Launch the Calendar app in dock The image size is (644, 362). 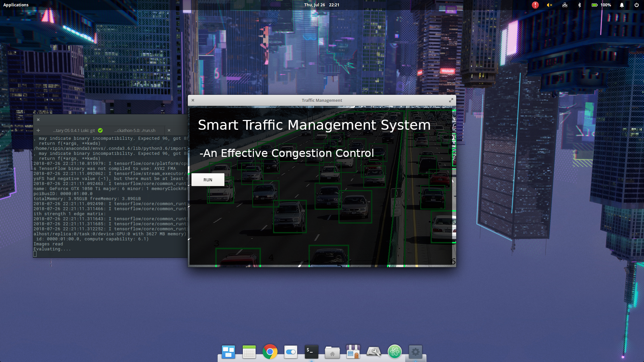[x=249, y=352]
